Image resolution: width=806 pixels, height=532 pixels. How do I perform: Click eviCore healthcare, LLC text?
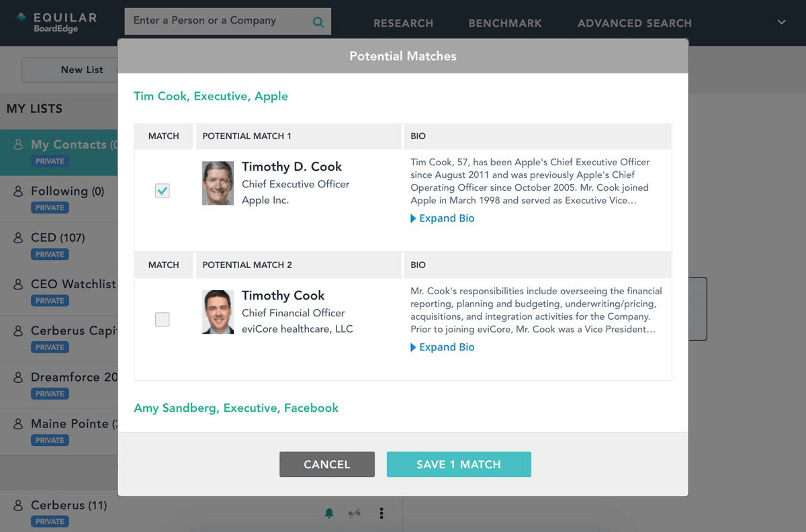(298, 329)
